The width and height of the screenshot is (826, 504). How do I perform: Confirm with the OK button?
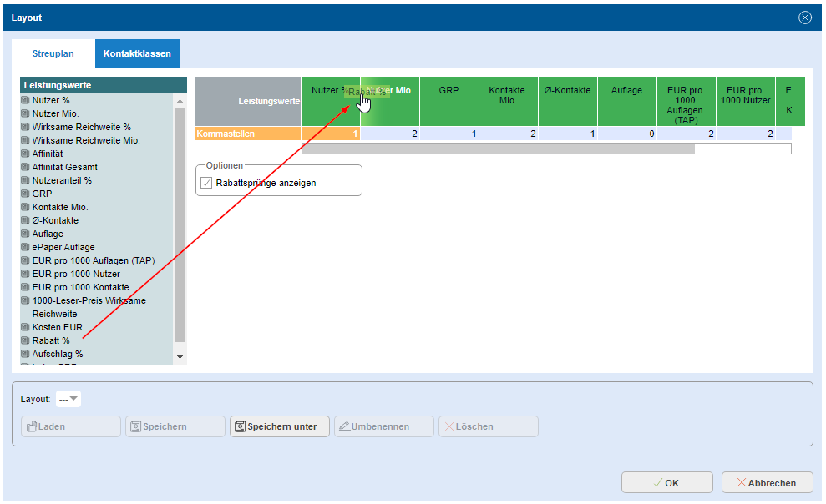tap(666, 482)
